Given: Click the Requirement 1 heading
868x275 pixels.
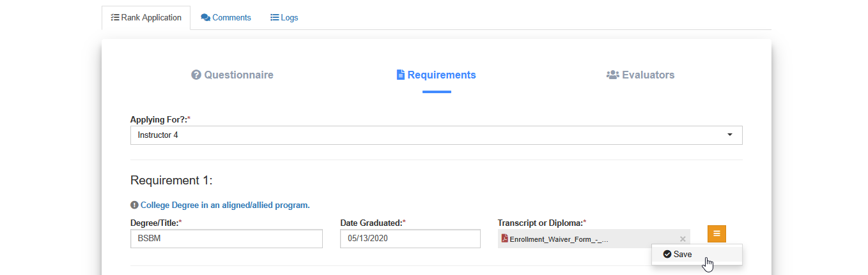Looking at the screenshot, I should [x=171, y=181].
